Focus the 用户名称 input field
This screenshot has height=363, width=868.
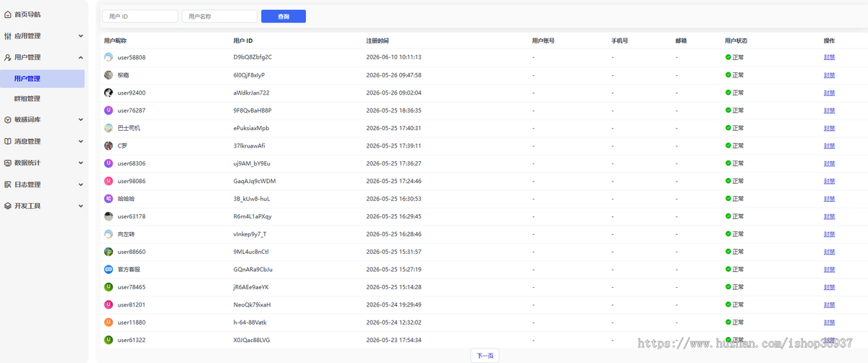(x=220, y=16)
